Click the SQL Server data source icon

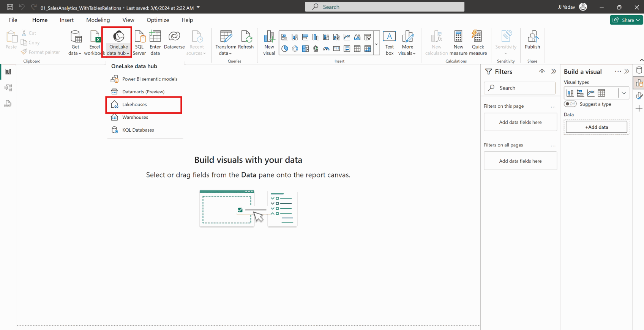139,42
